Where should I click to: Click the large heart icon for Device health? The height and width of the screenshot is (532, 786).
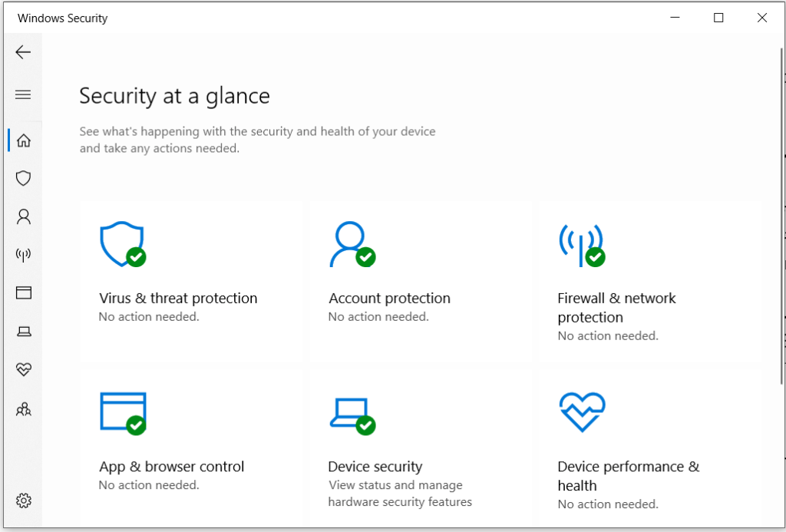point(582,412)
